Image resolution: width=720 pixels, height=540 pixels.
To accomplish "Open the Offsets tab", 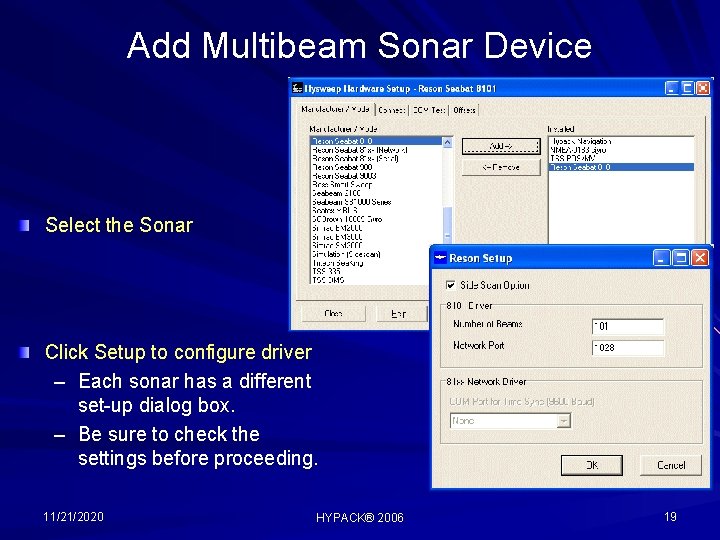I will [x=464, y=110].
